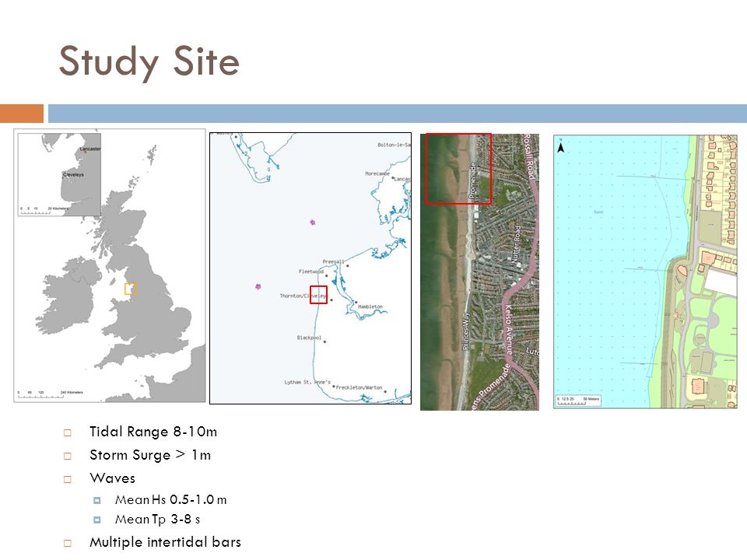Click the red rectangle on aerial photo
The image size is (747, 560).
458,169
